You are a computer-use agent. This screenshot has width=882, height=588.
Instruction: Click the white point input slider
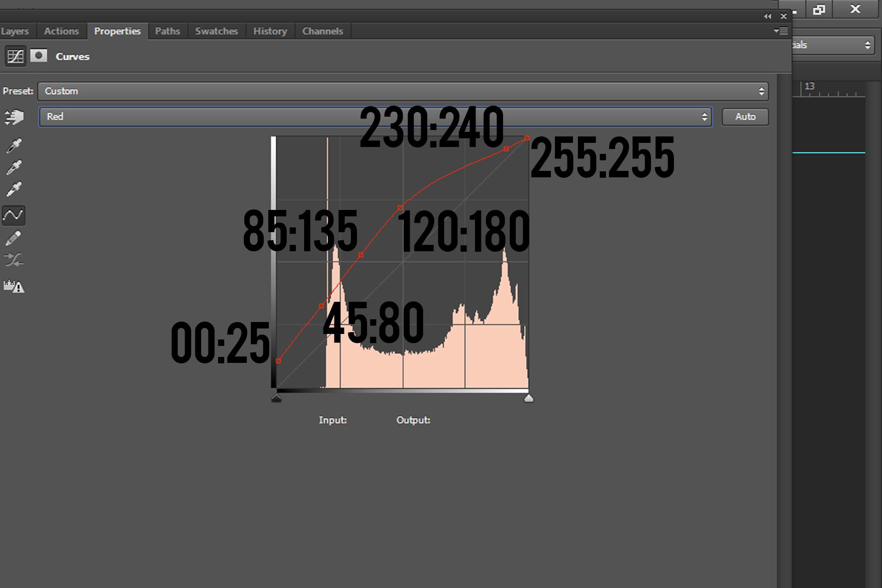(x=529, y=398)
